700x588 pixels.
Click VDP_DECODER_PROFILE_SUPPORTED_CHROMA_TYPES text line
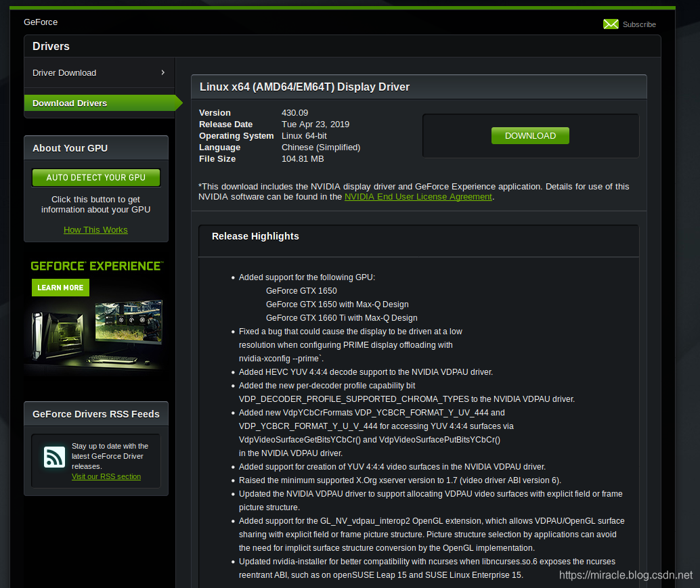coord(407,399)
